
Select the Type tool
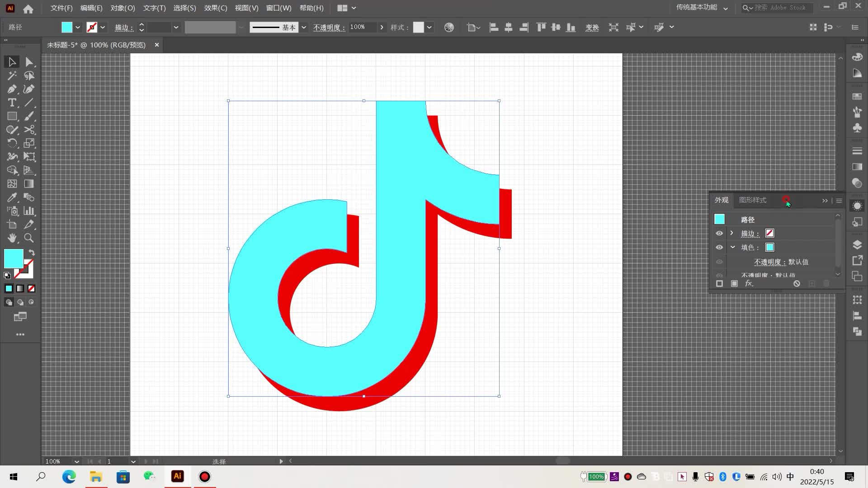(x=12, y=103)
